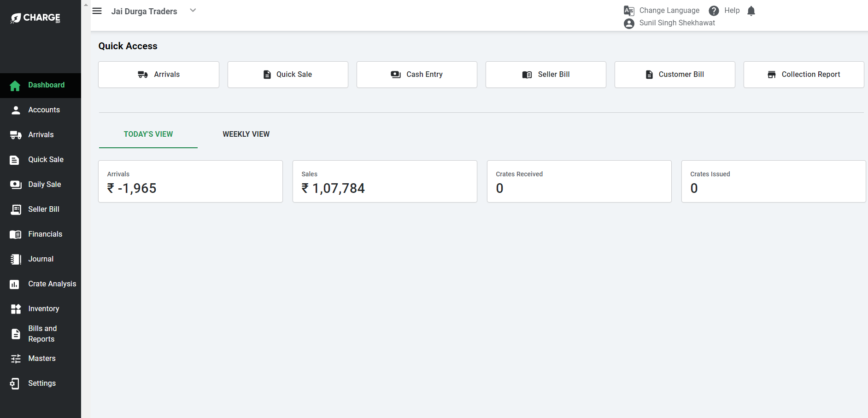Screen dimensions: 868x418
Task: Click the Settings icon in sidebar
Action: tap(15, 383)
